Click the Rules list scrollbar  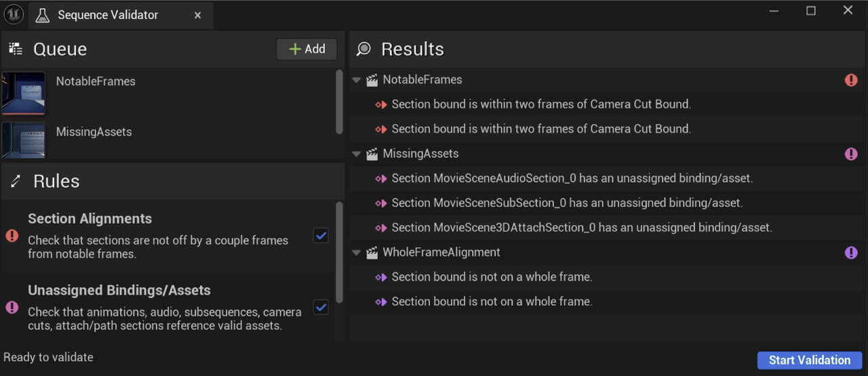[x=340, y=252]
